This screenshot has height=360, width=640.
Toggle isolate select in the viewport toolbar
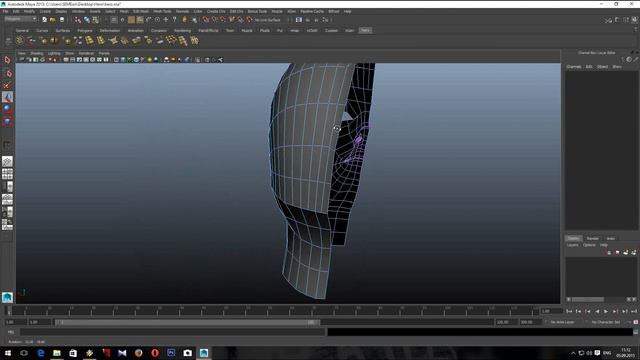[198, 60]
